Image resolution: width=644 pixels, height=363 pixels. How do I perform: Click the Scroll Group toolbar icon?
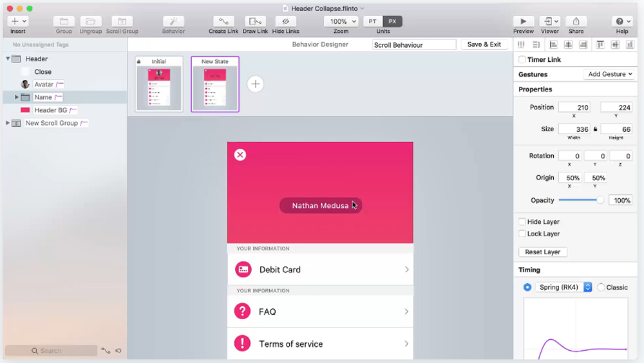click(x=122, y=21)
